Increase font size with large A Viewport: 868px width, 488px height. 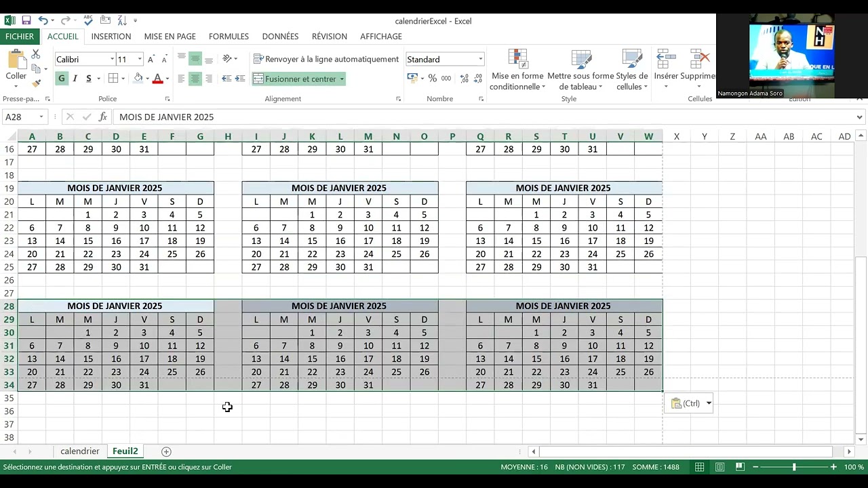151,60
